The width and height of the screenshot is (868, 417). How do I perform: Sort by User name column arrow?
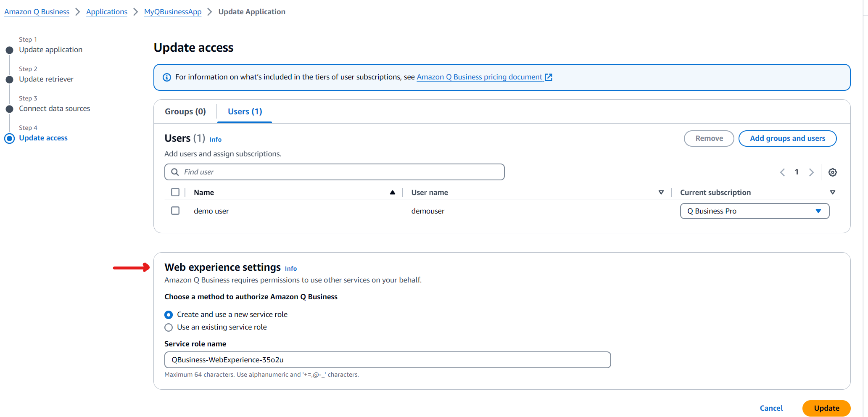click(x=661, y=193)
